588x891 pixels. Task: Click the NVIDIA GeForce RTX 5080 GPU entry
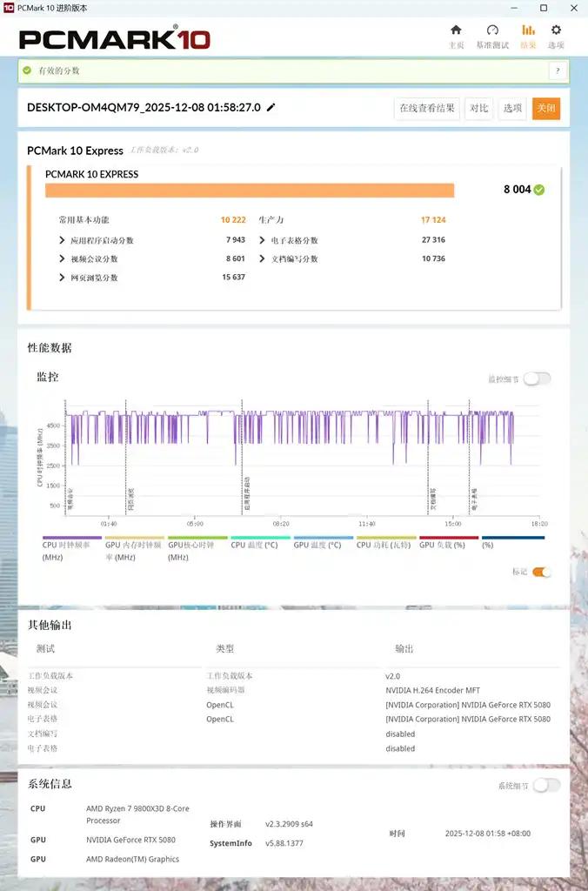(130, 840)
